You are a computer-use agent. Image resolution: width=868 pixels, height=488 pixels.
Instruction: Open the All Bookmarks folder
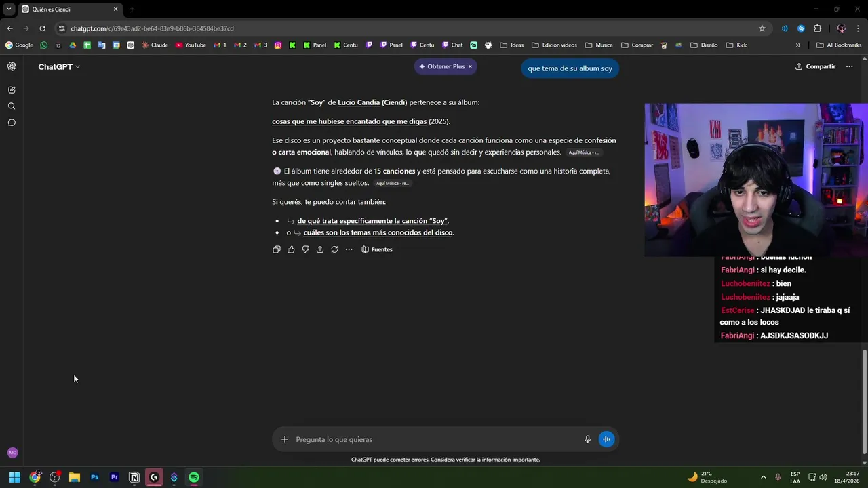tap(839, 45)
